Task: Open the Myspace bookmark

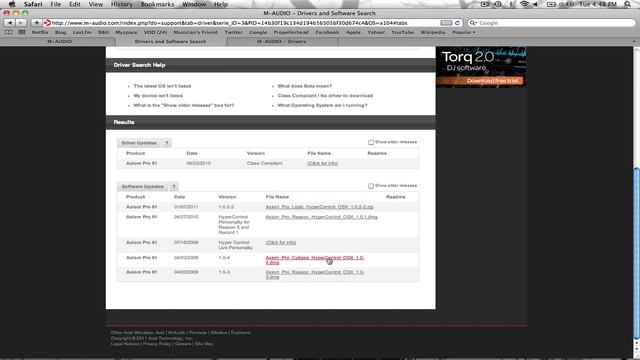Action: (126, 32)
